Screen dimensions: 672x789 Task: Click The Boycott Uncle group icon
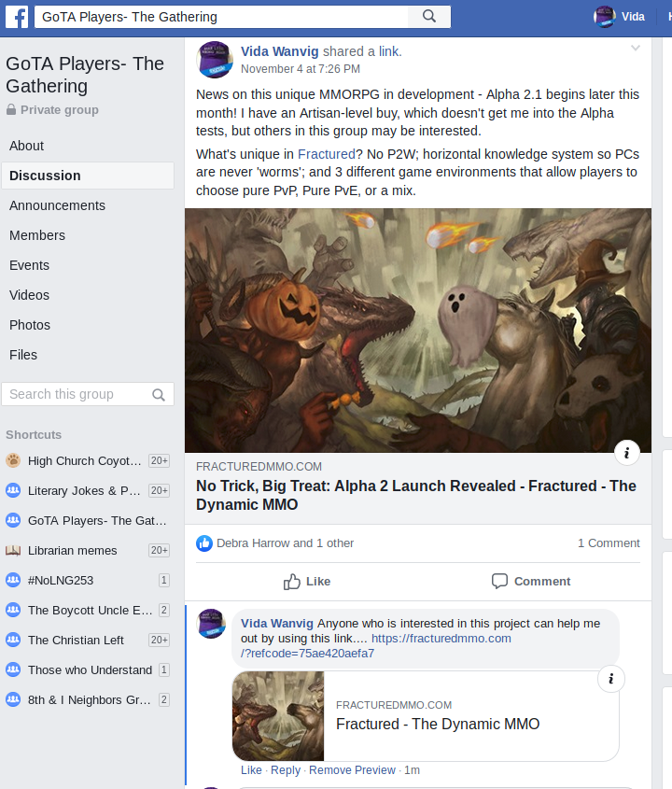13,610
